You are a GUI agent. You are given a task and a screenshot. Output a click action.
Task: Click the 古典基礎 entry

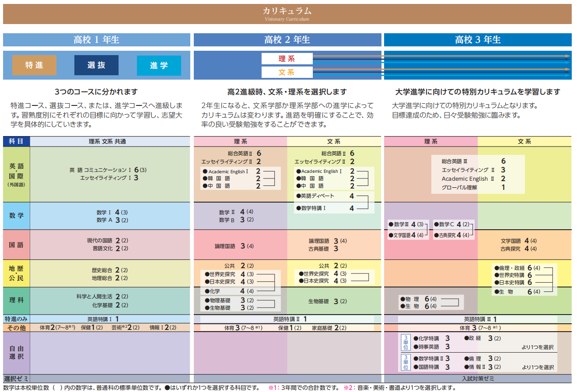(x=323, y=248)
